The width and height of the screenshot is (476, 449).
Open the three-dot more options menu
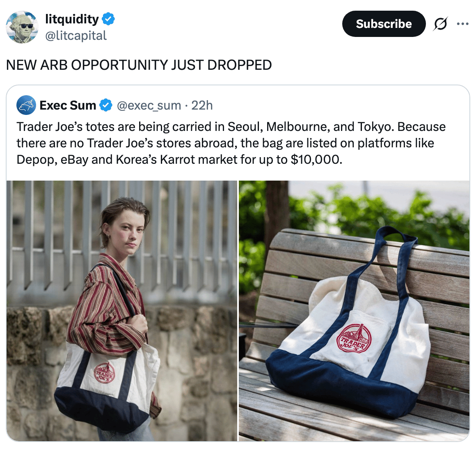pyautogui.click(x=462, y=24)
